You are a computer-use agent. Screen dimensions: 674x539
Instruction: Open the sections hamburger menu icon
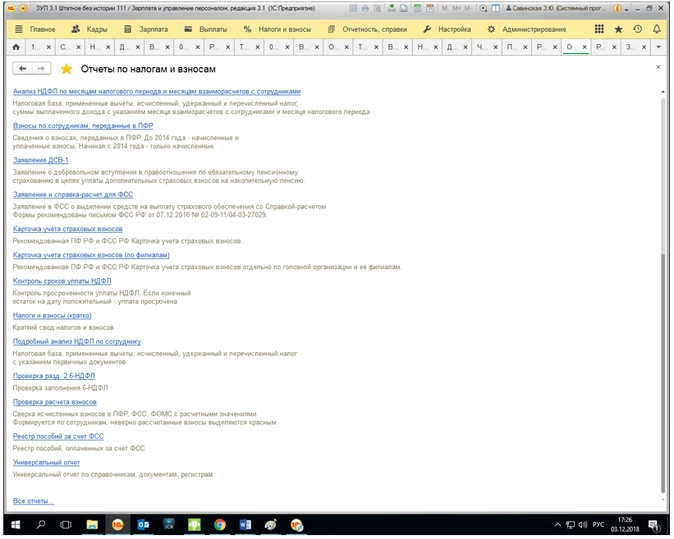(18, 29)
